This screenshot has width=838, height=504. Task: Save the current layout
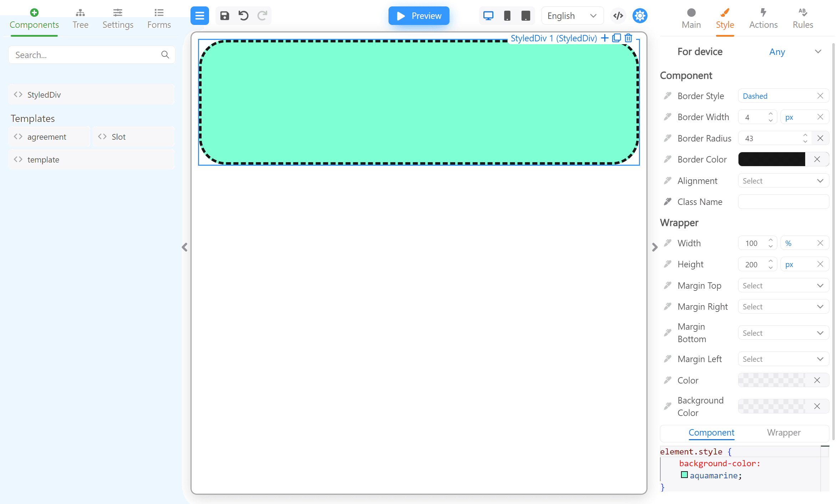point(225,16)
